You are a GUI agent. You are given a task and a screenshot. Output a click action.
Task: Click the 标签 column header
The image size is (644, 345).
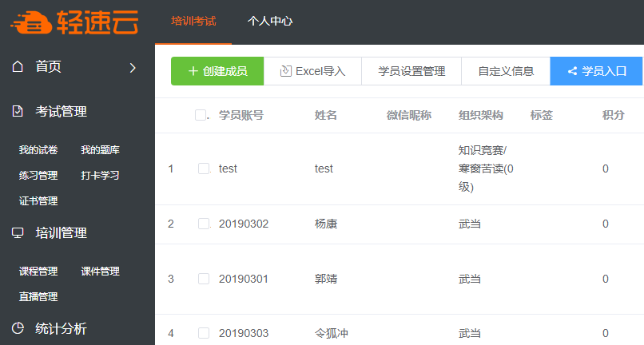click(x=541, y=115)
